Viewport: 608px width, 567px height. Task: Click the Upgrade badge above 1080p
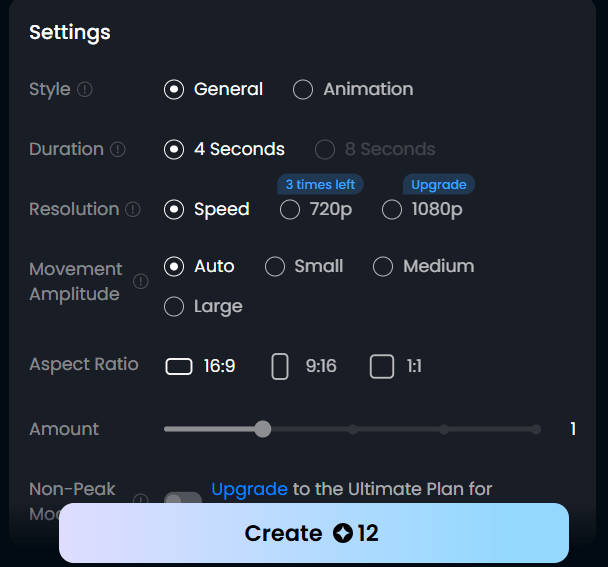point(439,185)
